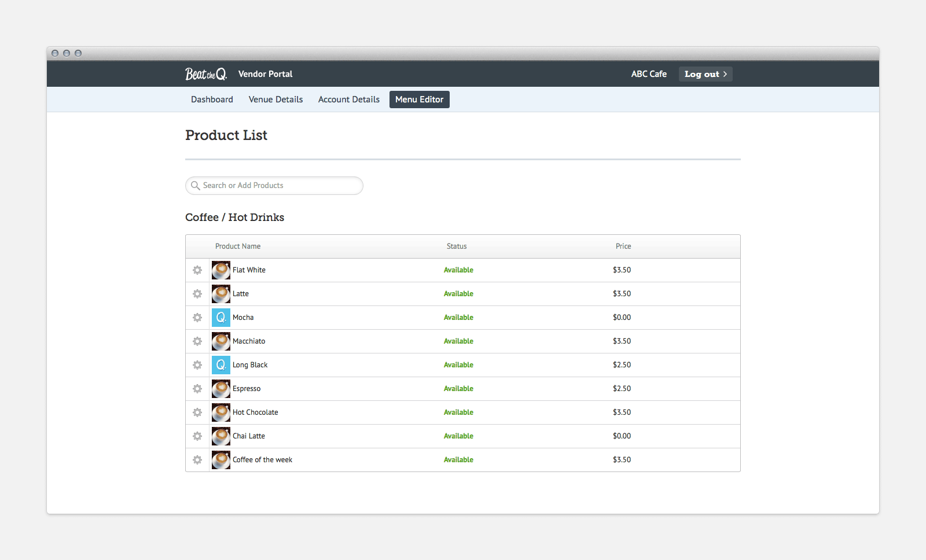Screen dimensions: 926x560
Task: Click the Beat the Q logo
Action: point(205,73)
